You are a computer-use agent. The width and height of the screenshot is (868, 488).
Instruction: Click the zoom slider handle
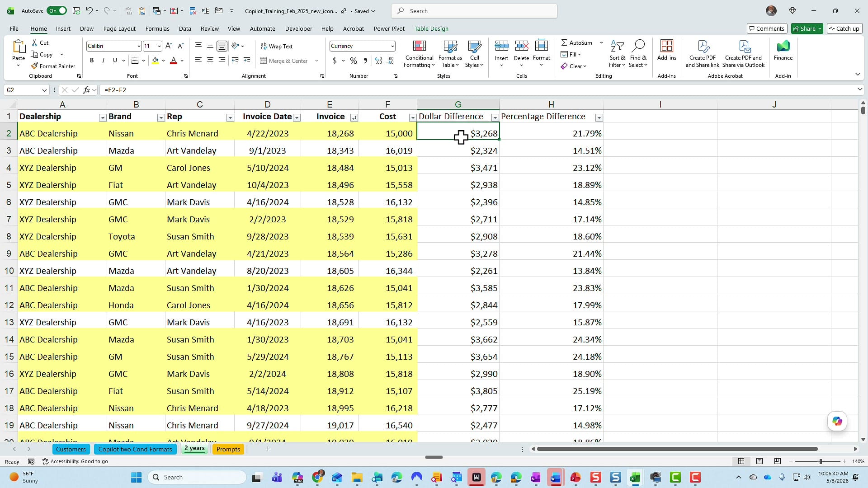tap(820, 461)
